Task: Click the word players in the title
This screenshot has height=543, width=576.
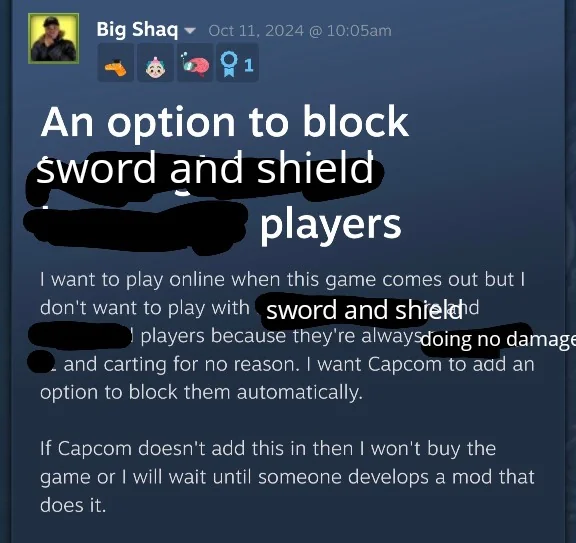Action: [331, 224]
